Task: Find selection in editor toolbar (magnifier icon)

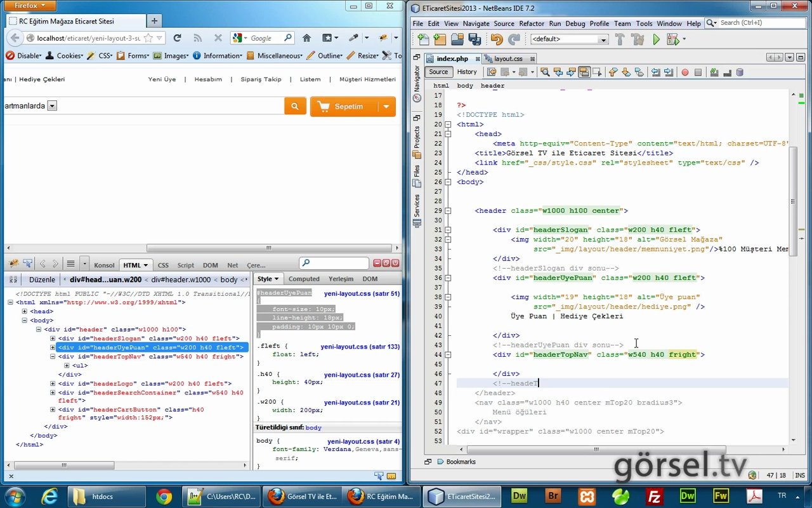Action: pos(544,72)
